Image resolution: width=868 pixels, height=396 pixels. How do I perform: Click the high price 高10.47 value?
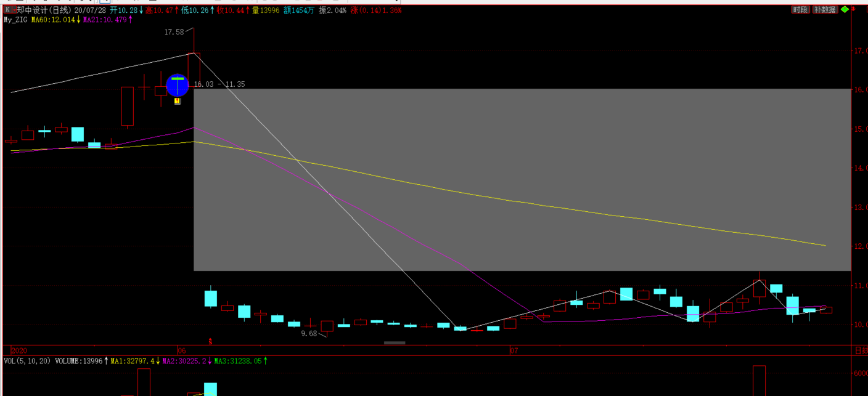coord(159,10)
